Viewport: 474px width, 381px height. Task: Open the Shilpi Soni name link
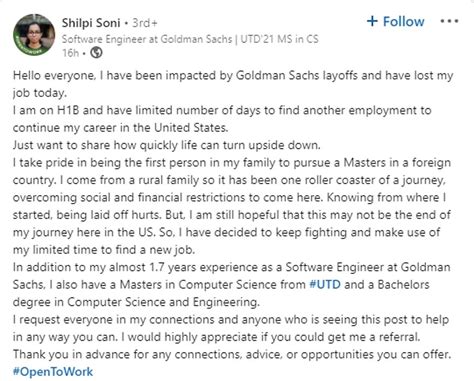(x=91, y=23)
